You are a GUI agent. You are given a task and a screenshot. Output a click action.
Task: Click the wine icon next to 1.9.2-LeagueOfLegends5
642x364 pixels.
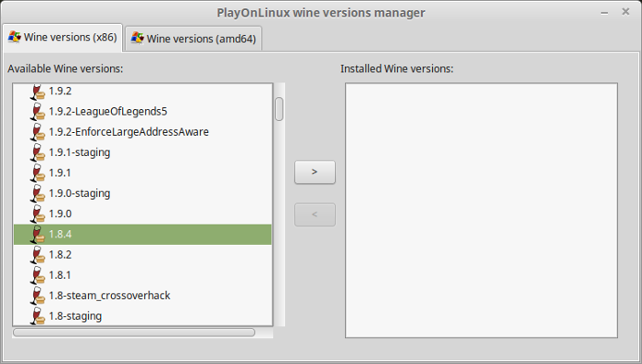[38, 111]
